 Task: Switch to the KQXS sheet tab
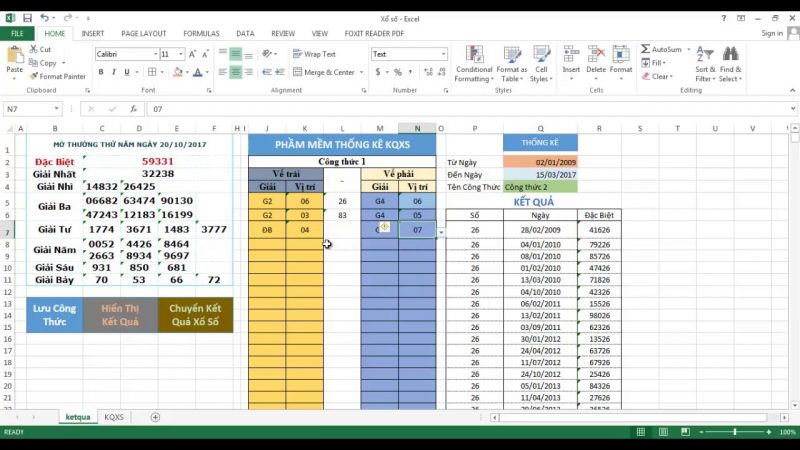tap(114, 416)
